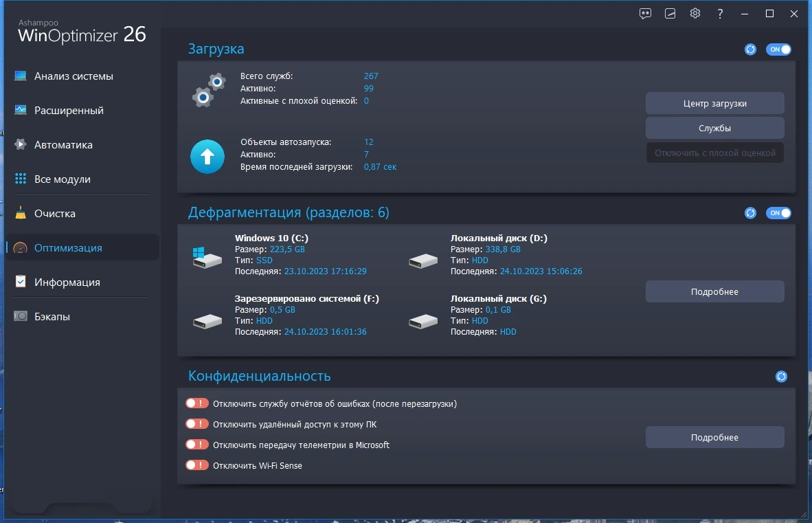Click the services gears icon
This screenshot has height=523, width=812.
209,90
